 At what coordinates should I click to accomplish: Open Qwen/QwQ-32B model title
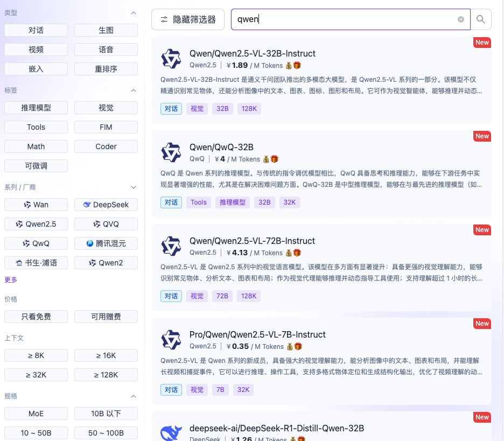coord(221,147)
